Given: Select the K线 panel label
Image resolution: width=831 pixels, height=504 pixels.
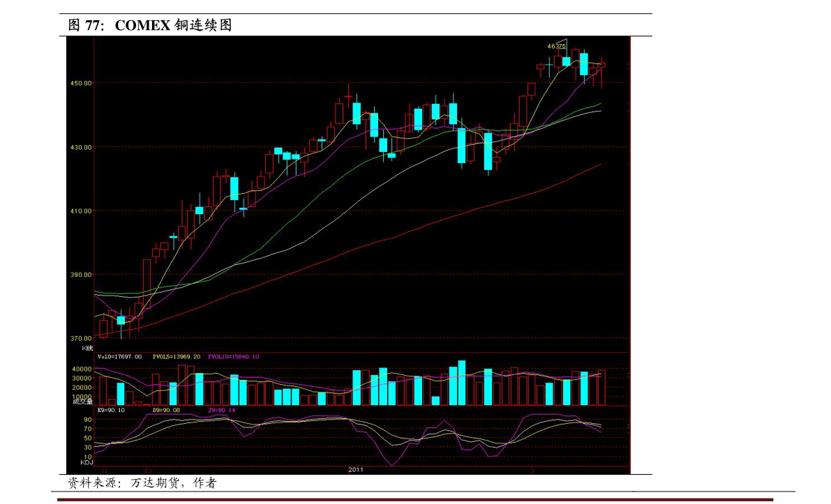Looking at the screenshot, I should [87, 347].
